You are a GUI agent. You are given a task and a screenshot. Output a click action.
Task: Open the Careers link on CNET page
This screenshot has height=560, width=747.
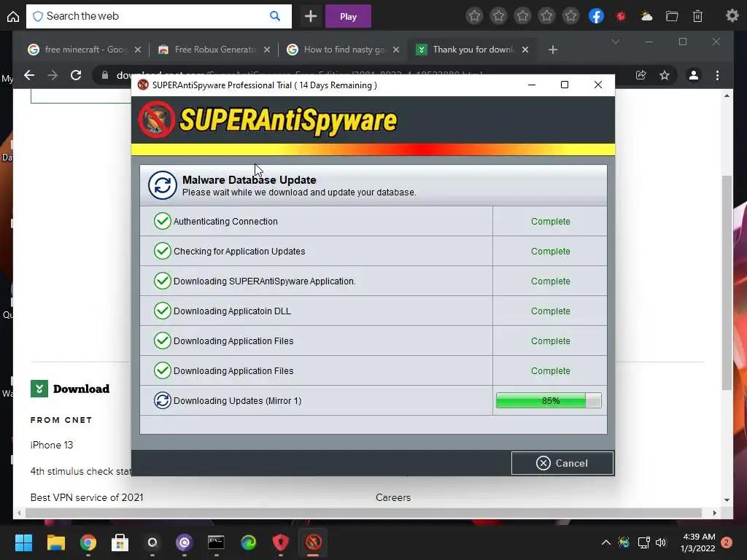393,497
